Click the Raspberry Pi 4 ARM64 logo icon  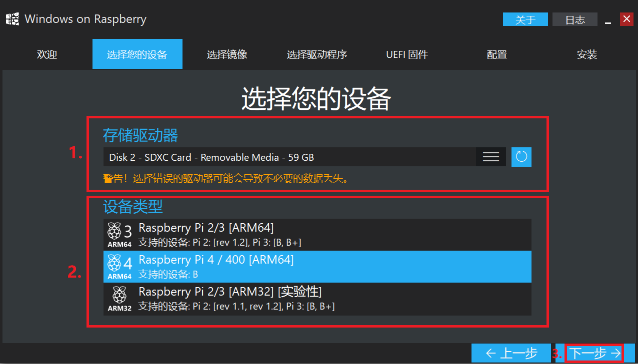click(119, 266)
